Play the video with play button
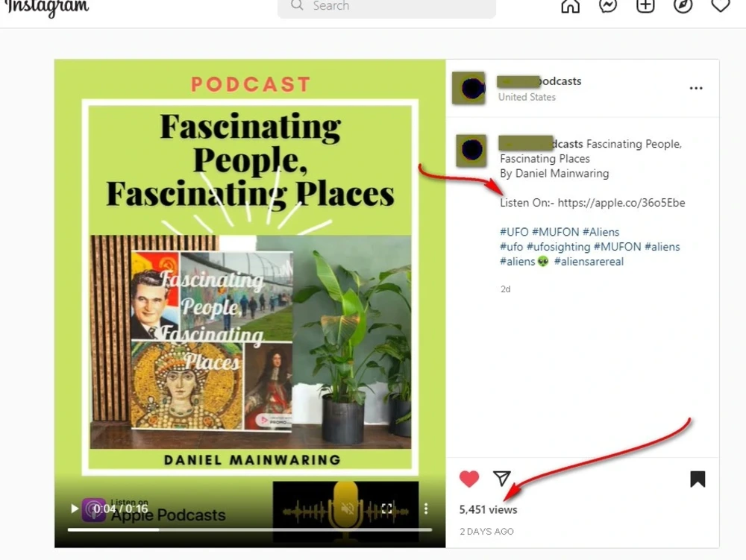The width and height of the screenshot is (746, 560). (74, 509)
